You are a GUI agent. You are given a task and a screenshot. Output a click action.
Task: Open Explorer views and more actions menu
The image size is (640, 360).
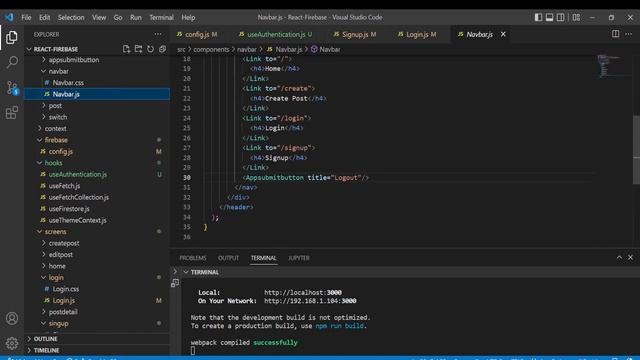click(158, 34)
